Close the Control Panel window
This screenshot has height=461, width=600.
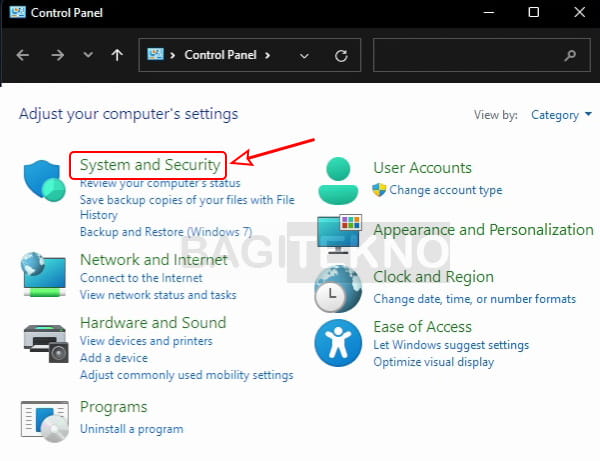(x=580, y=12)
